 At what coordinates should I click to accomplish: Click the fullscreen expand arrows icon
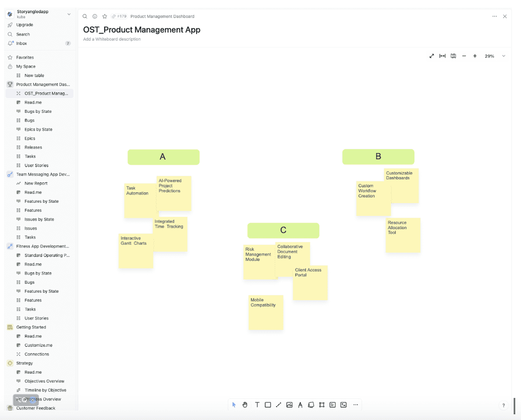[x=431, y=56]
